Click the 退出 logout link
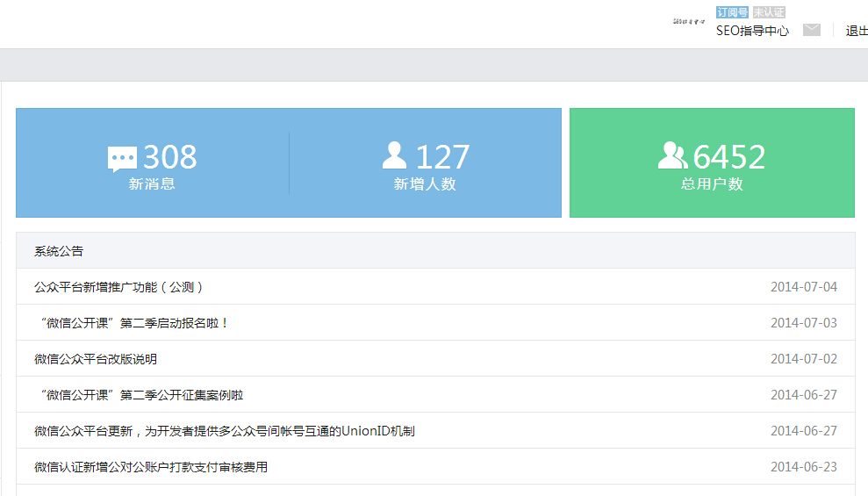This screenshot has height=496, width=868. pyautogui.click(x=857, y=31)
